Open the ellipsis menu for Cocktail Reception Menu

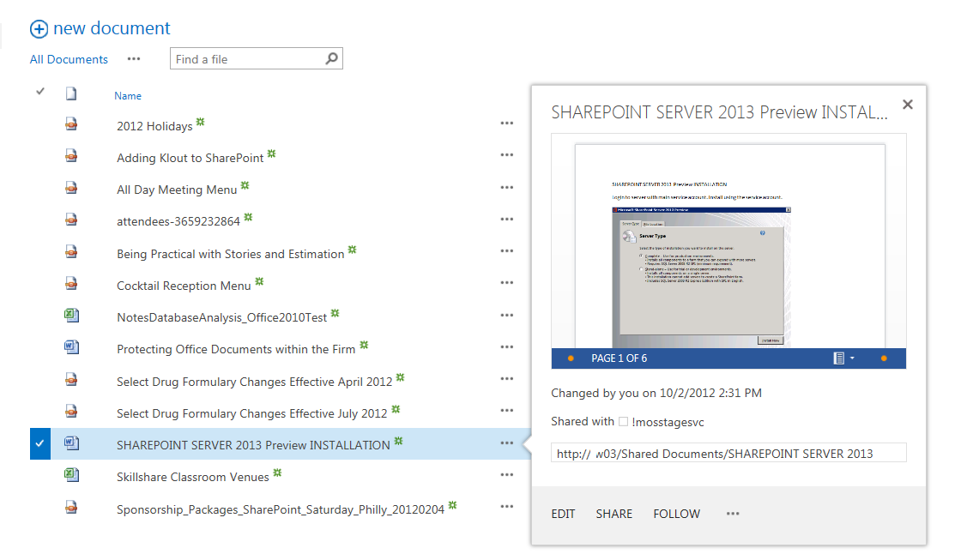click(506, 282)
